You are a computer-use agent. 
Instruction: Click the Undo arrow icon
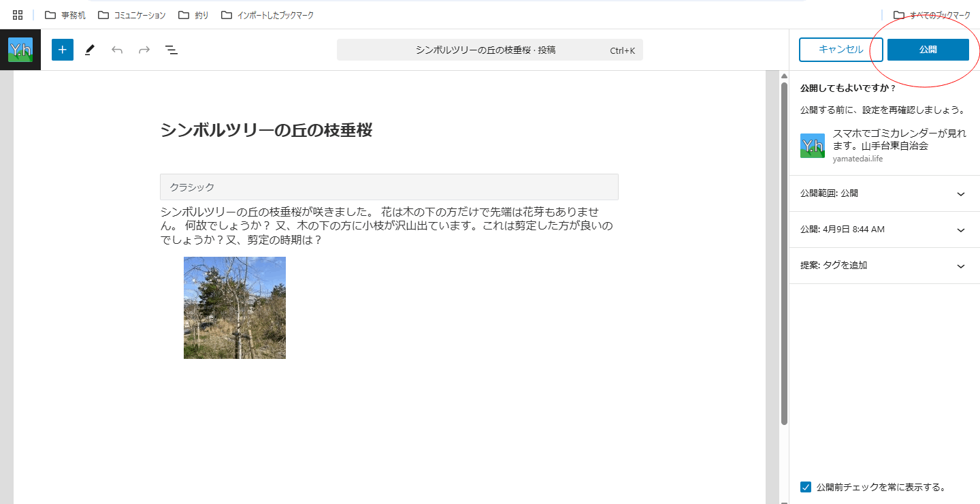tap(117, 50)
